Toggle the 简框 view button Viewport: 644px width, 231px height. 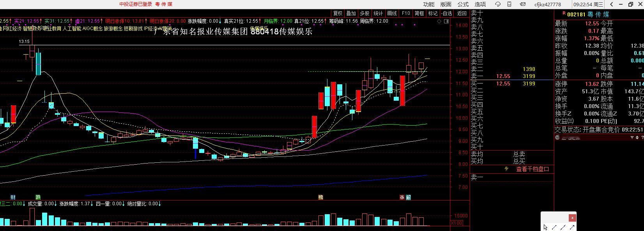[x=419, y=13]
